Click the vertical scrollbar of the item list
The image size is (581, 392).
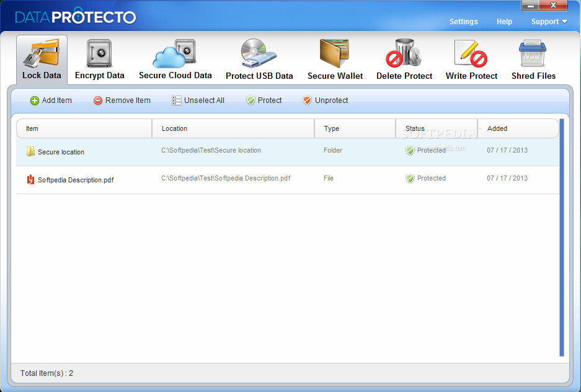[562, 238]
